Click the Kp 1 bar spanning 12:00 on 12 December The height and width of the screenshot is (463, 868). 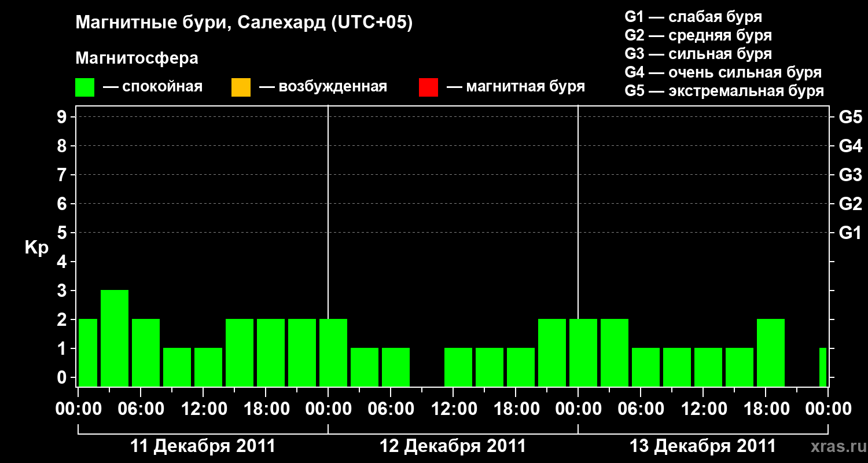tap(458, 367)
